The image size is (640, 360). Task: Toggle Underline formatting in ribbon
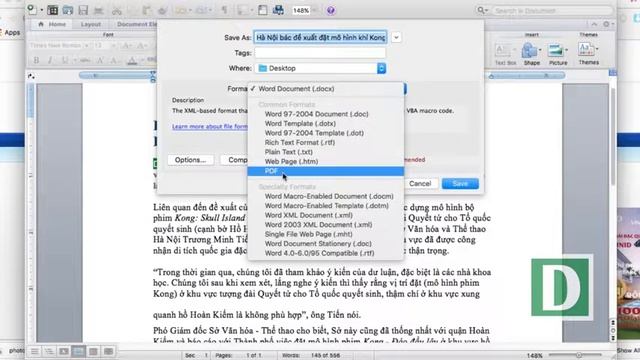64,60
